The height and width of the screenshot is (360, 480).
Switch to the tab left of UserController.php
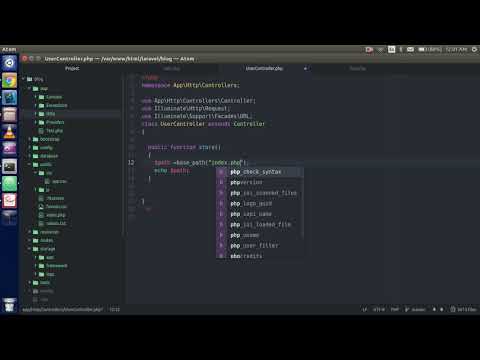pyautogui.click(x=172, y=68)
